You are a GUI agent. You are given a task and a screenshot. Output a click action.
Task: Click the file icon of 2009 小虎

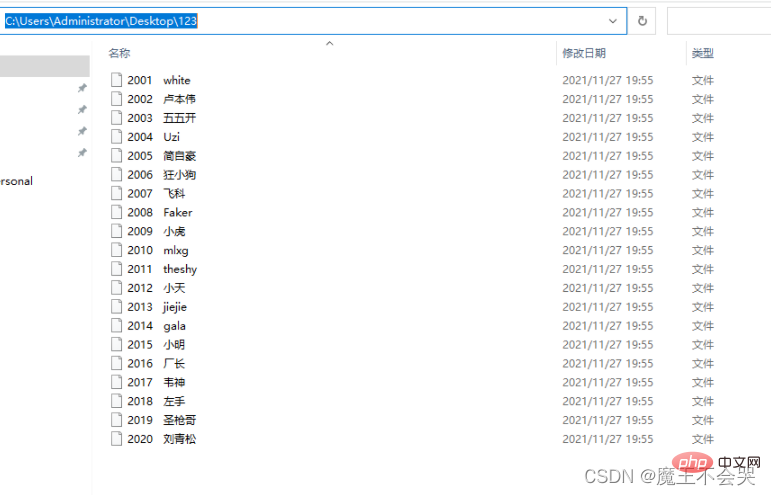pos(117,231)
